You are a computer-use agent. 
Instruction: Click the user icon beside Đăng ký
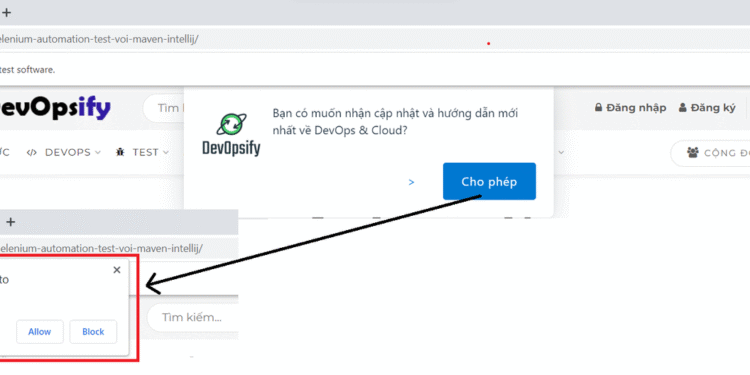coord(683,108)
